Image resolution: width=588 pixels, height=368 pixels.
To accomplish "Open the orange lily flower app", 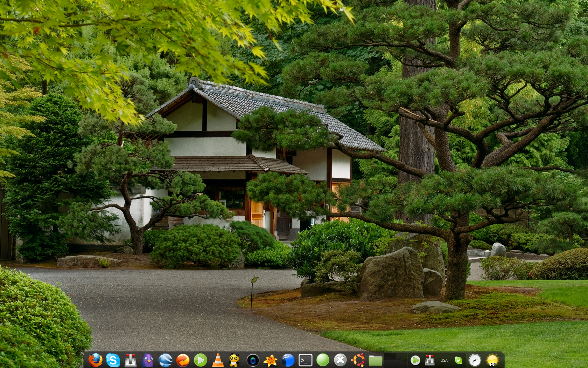I will (270, 360).
